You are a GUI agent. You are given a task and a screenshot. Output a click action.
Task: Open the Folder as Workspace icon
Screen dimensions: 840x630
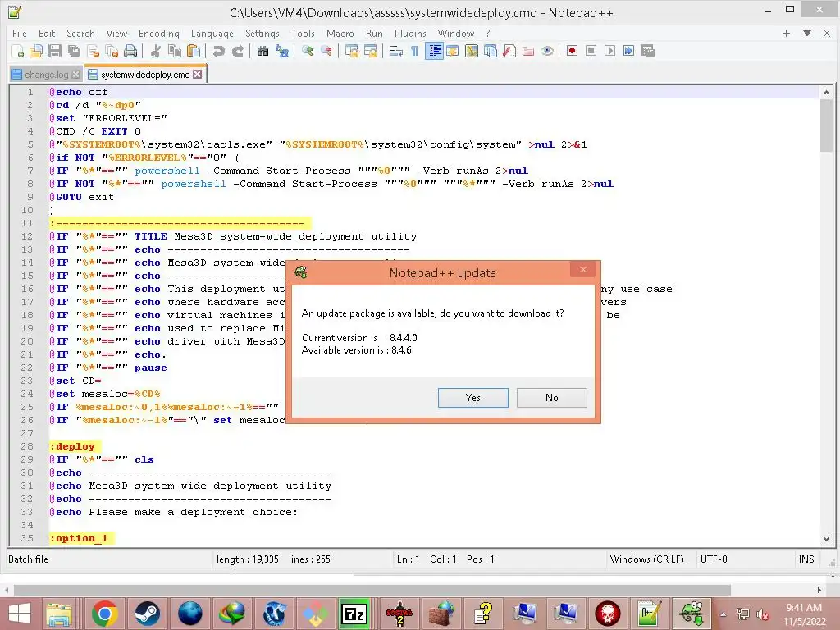pyautogui.click(x=528, y=51)
